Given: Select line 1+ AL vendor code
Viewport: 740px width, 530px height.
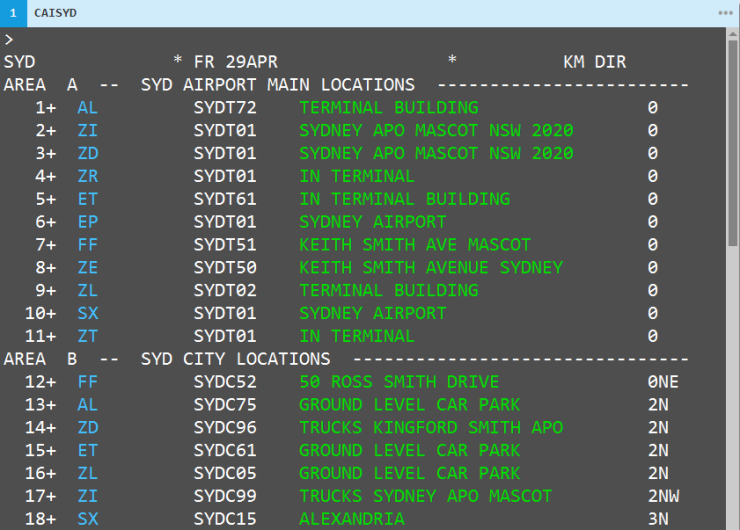Looking at the screenshot, I should tap(88, 108).
